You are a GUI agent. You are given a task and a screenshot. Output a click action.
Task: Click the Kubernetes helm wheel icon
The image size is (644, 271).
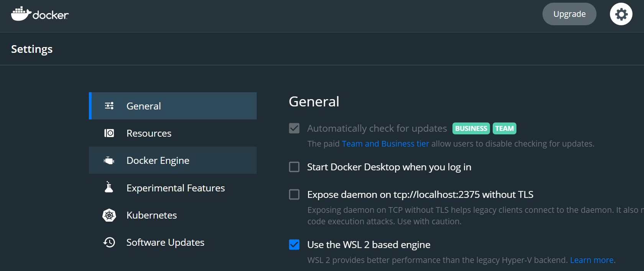(109, 215)
